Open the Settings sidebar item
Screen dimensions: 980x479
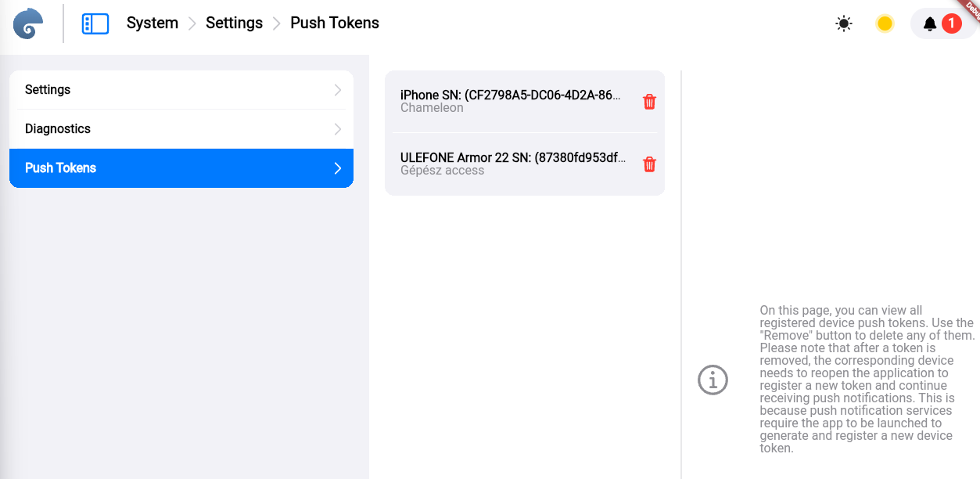pyautogui.click(x=48, y=90)
